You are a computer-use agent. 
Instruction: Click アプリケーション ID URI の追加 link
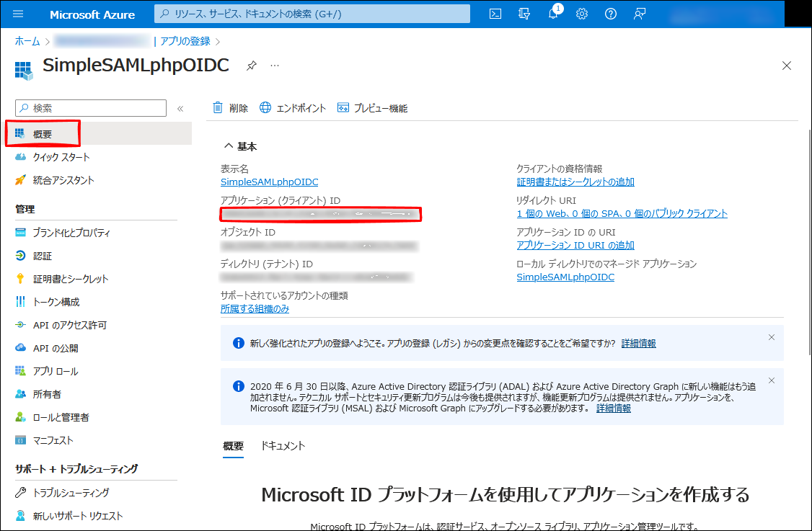pyautogui.click(x=575, y=245)
